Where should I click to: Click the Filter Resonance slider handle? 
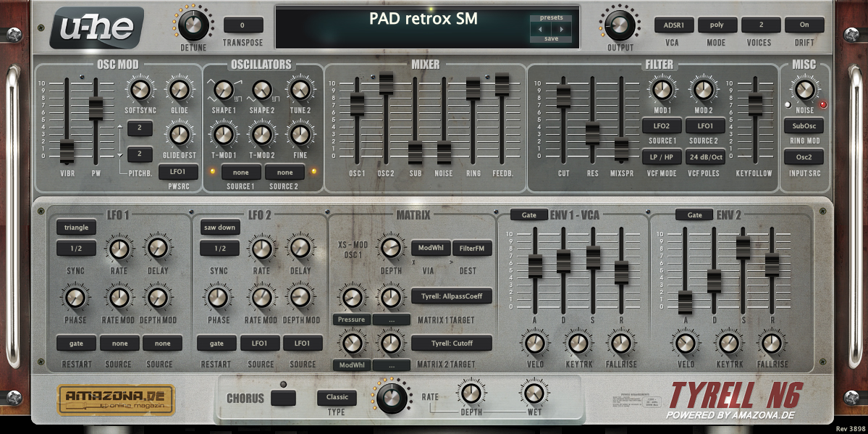point(592,133)
